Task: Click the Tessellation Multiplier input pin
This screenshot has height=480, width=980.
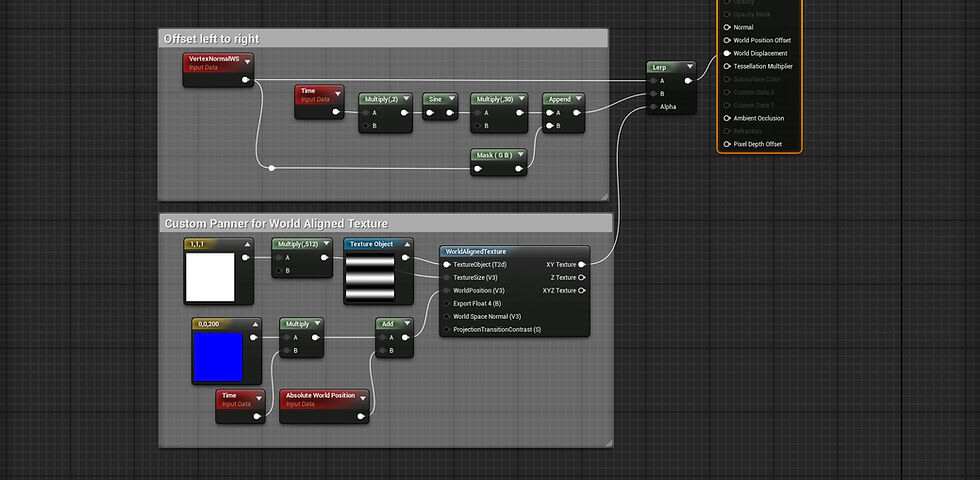Action: (x=727, y=66)
